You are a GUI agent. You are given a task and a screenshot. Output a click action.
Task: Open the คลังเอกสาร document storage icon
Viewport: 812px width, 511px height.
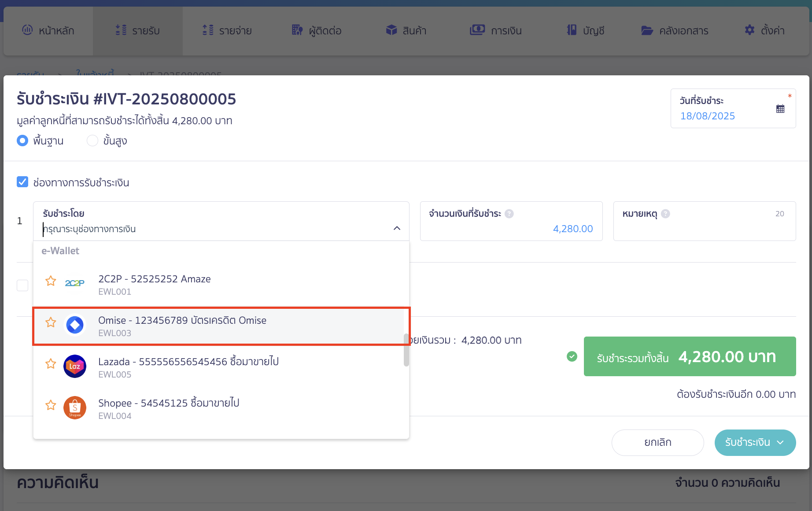pos(646,30)
